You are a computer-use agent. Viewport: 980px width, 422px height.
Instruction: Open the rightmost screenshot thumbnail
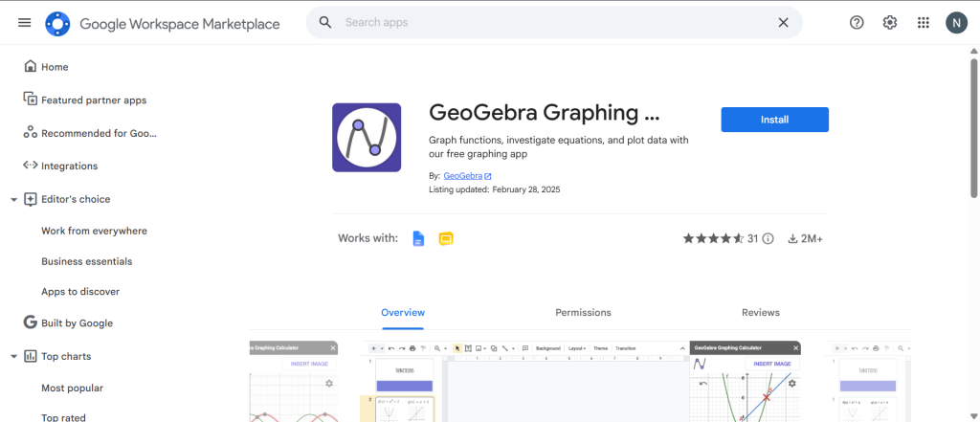point(869,382)
